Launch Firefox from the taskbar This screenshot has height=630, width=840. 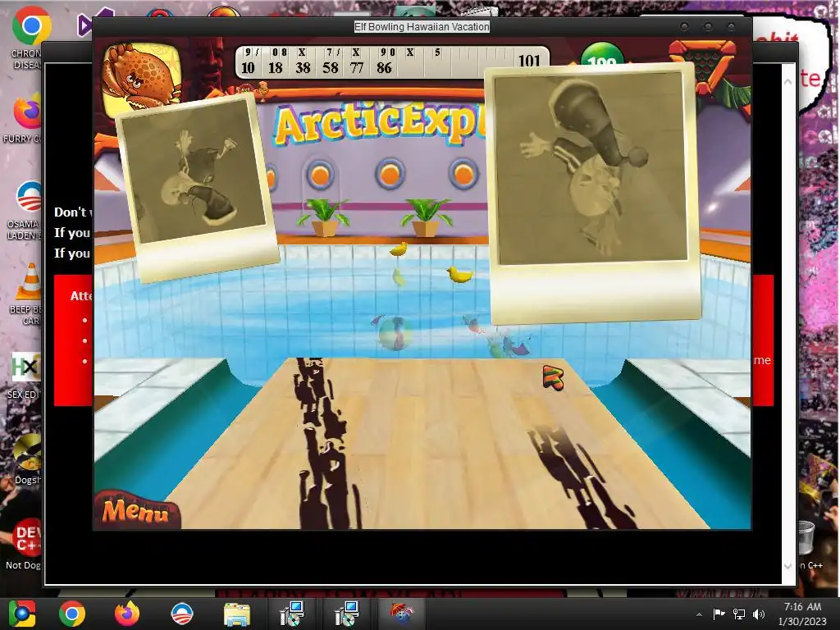pos(127,614)
